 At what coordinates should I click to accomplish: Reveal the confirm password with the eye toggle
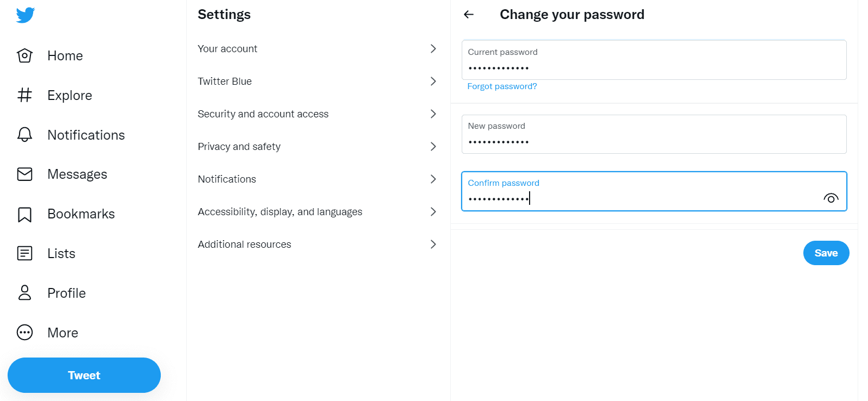pyautogui.click(x=831, y=198)
